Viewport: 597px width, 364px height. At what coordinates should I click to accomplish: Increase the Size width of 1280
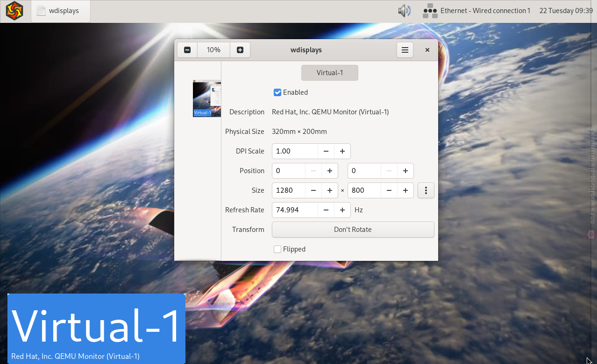(330, 190)
